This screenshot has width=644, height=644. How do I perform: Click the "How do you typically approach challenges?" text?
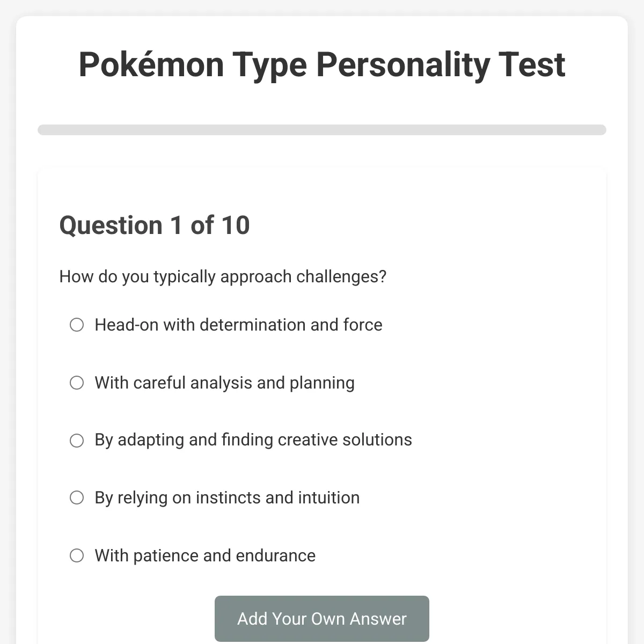(x=223, y=277)
